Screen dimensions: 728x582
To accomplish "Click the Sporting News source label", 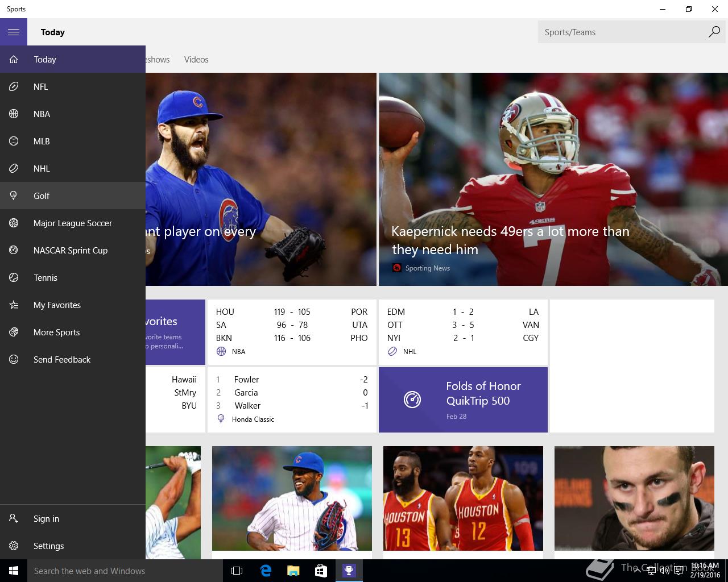I will [428, 268].
